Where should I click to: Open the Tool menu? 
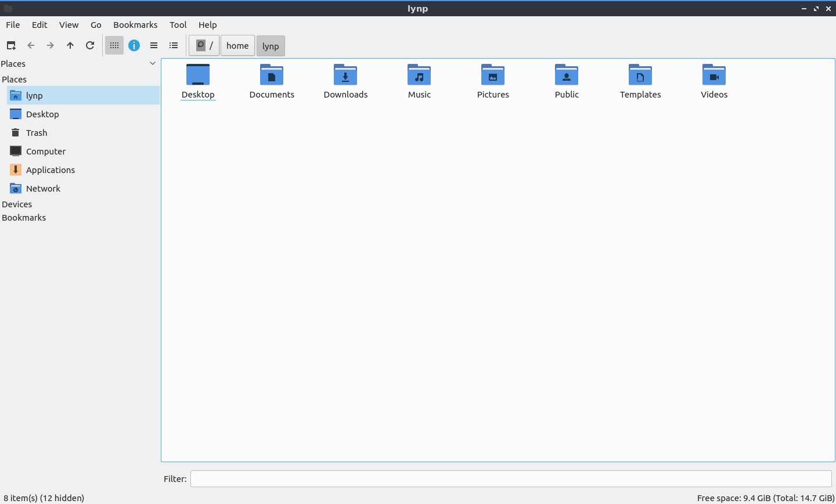coord(178,25)
